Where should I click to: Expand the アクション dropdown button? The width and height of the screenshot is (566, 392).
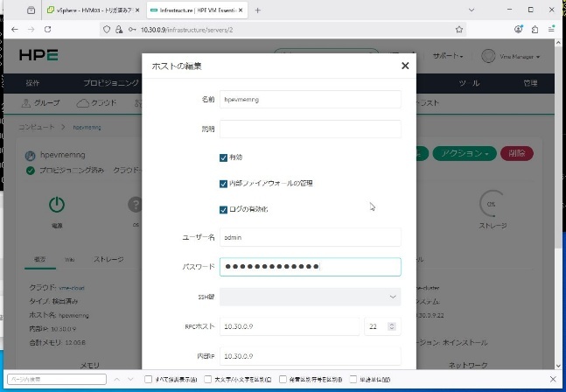(x=464, y=153)
